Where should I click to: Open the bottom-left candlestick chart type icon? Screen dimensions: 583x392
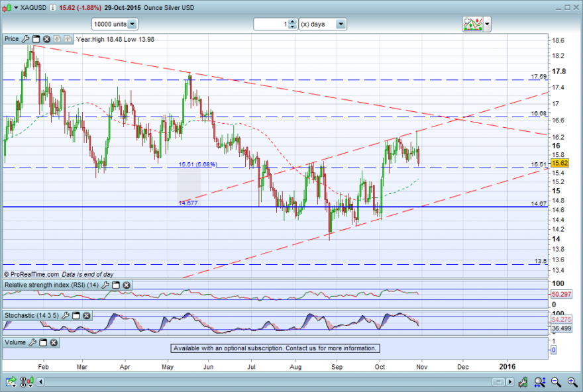26,381
